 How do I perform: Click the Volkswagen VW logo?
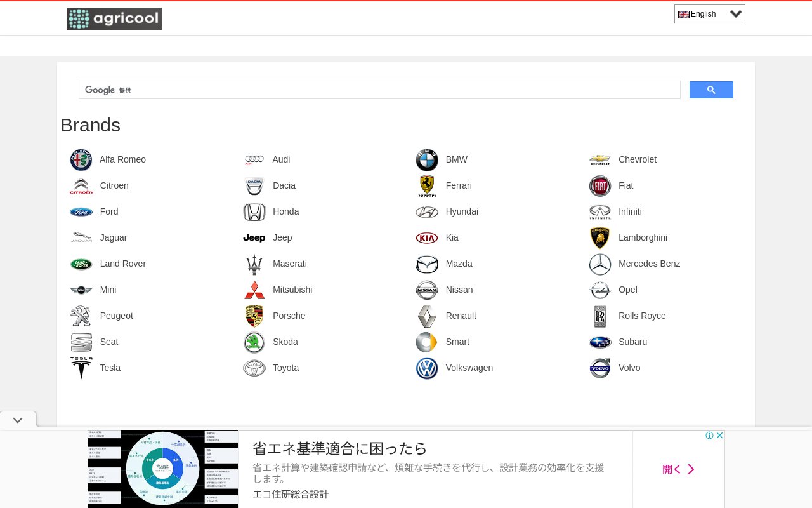(x=427, y=368)
